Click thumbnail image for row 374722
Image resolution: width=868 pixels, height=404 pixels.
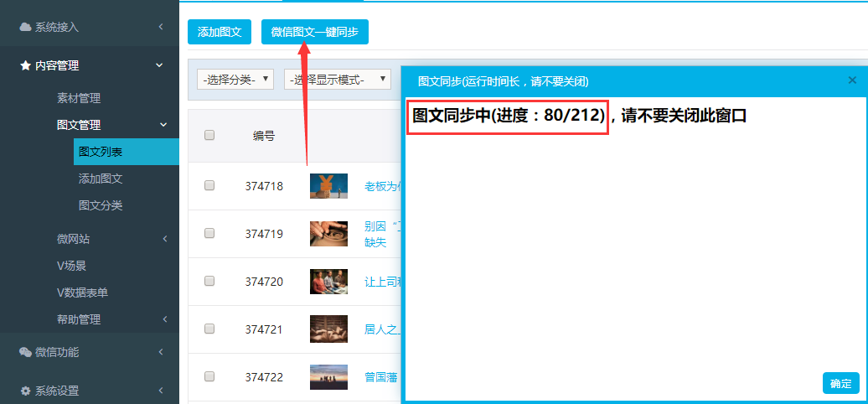click(328, 377)
